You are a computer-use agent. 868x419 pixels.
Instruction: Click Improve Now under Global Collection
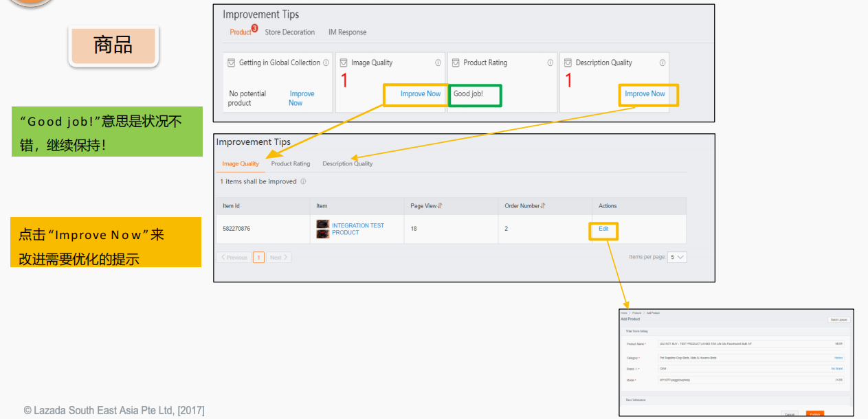(x=301, y=98)
